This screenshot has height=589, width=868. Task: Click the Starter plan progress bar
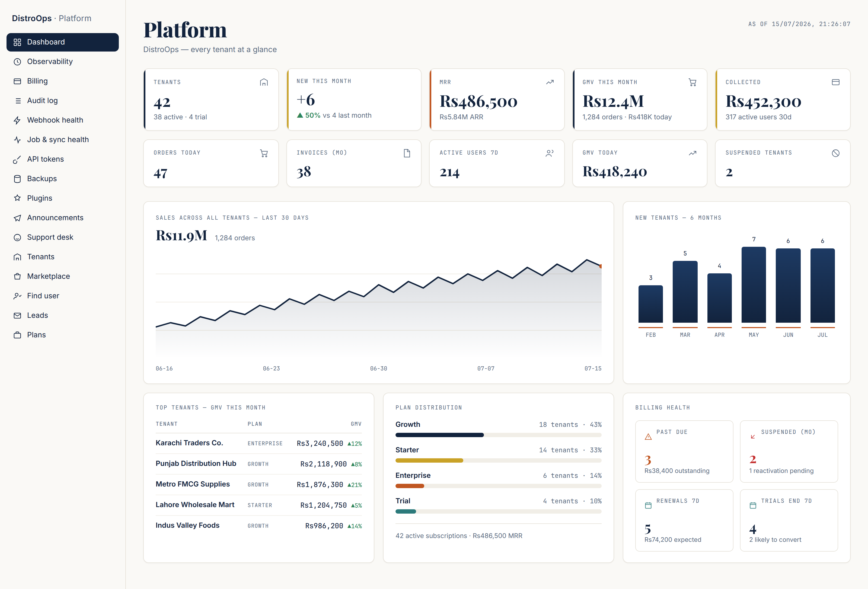498,460
